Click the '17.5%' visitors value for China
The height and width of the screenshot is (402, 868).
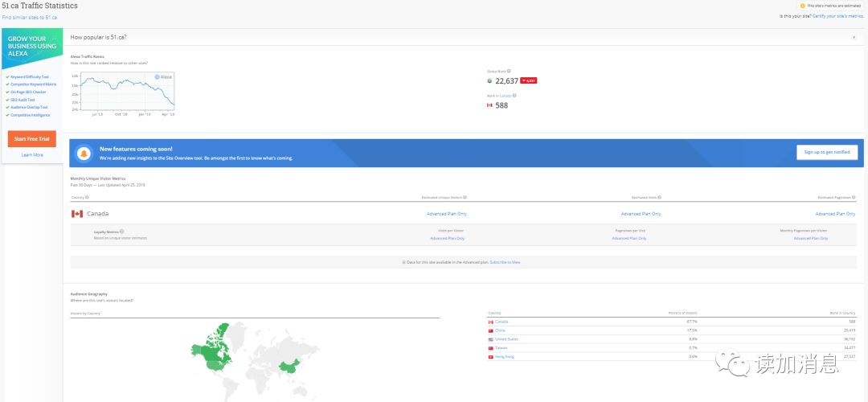point(691,330)
